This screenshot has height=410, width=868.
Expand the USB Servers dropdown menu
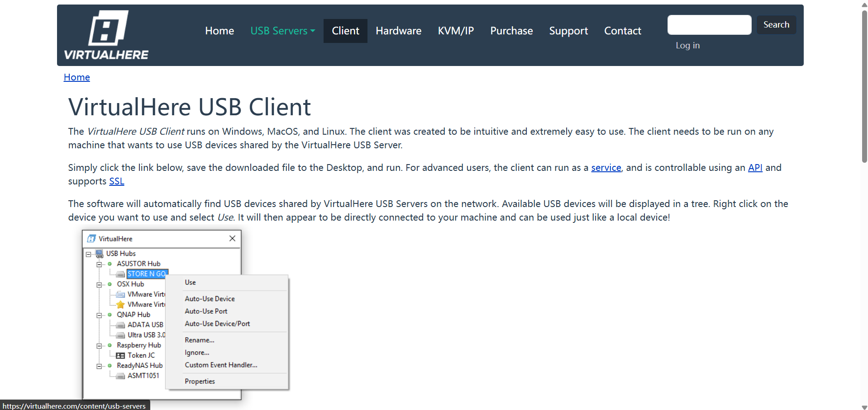tap(282, 31)
